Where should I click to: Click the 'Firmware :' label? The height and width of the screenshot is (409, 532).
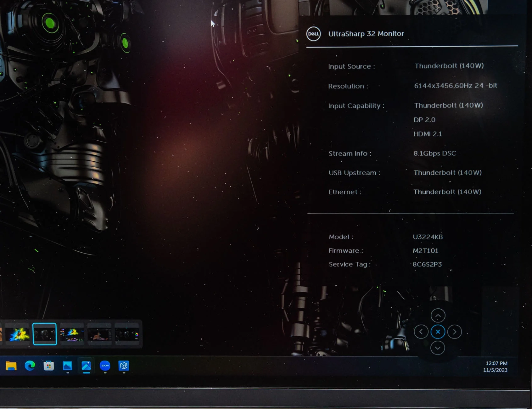coord(346,251)
